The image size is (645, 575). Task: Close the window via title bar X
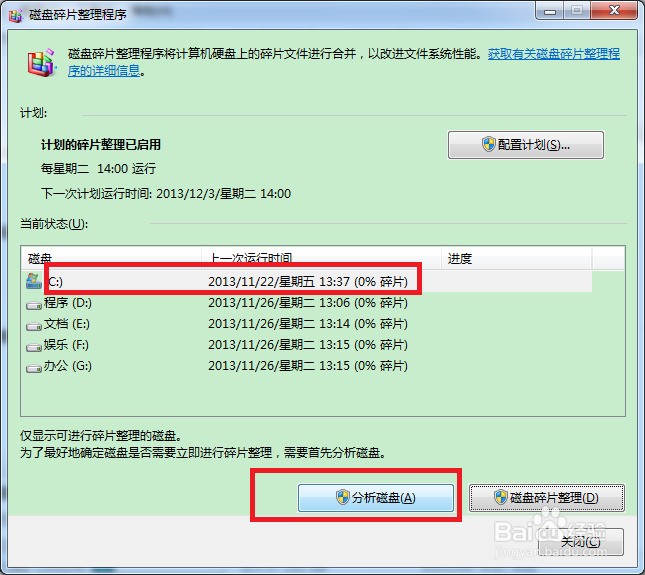tap(614, 10)
